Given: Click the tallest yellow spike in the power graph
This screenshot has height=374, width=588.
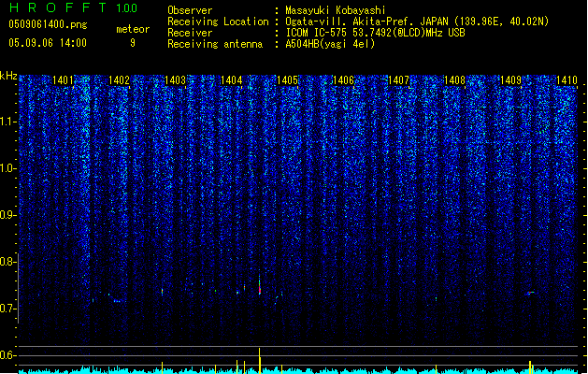Looking at the screenshot, I should (260, 360).
